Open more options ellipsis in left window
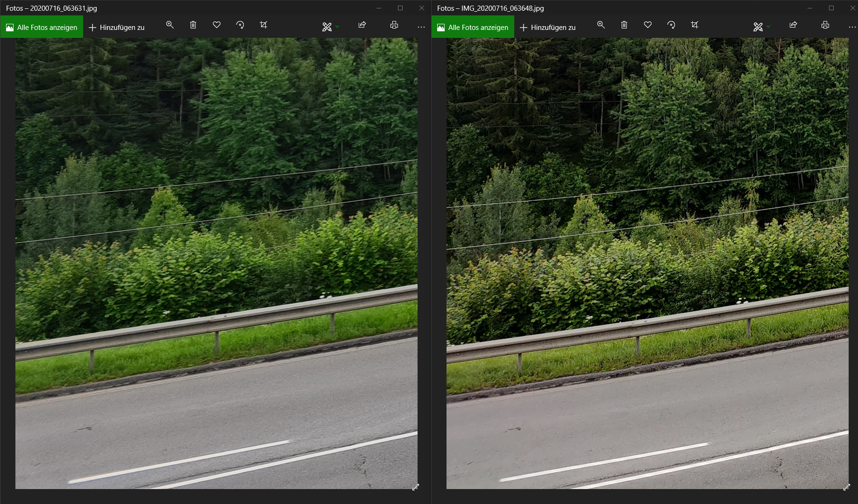The height and width of the screenshot is (504, 858). pos(421,27)
